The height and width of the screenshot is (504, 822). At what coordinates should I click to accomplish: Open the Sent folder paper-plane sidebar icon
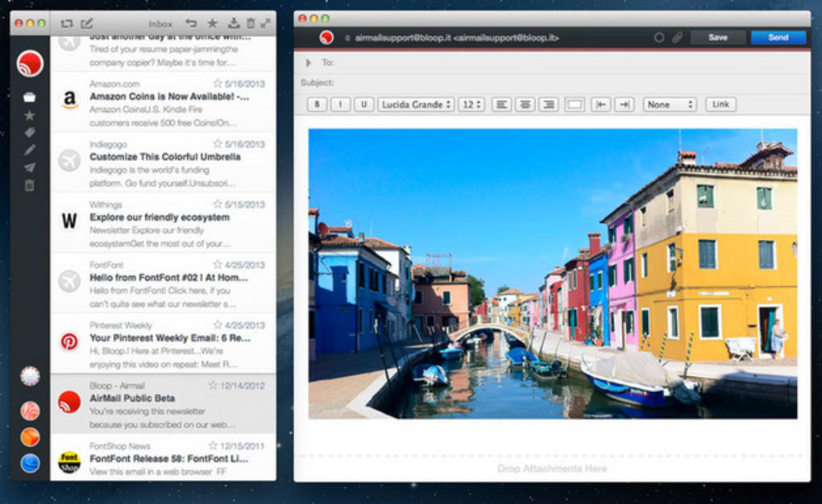pyautogui.click(x=30, y=167)
